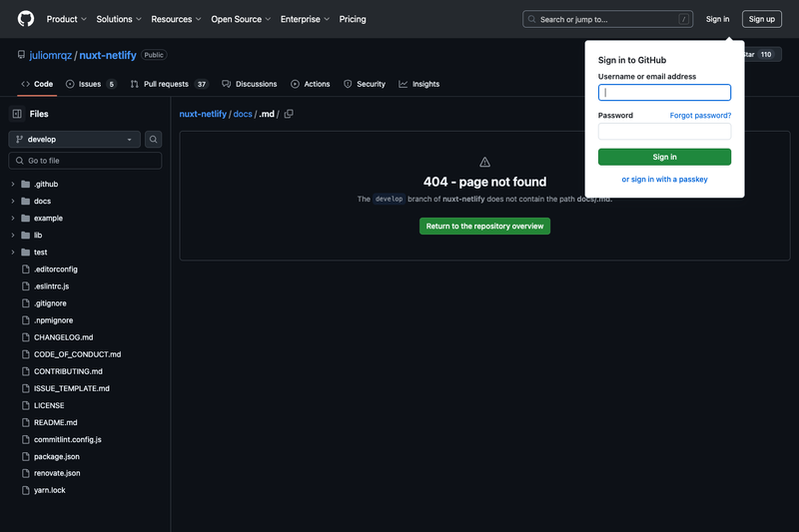The width and height of the screenshot is (799, 532).
Task: Copy the path using the copy icon
Action: click(x=289, y=114)
